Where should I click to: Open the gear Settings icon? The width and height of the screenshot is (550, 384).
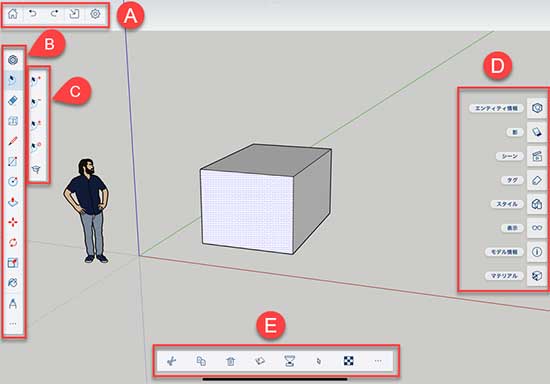click(95, 14)
